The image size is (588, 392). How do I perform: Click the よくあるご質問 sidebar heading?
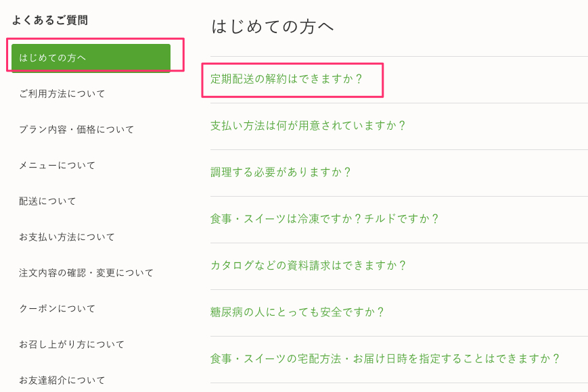click(x=49, y=20)
